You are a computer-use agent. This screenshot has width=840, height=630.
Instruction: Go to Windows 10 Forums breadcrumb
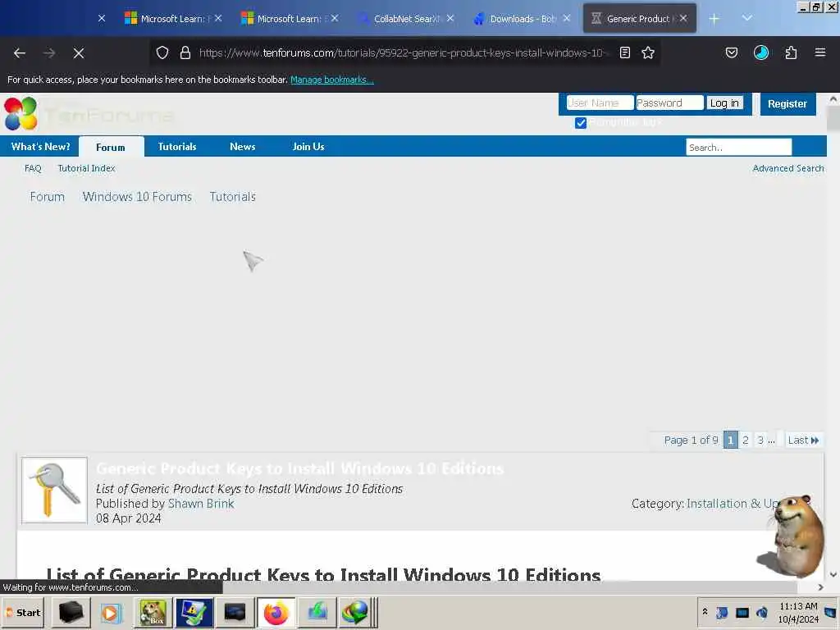(137, 197)
